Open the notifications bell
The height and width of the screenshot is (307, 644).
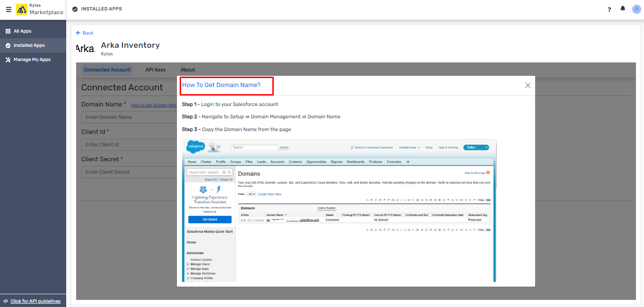pyautogui.click(x=623, y=9)
